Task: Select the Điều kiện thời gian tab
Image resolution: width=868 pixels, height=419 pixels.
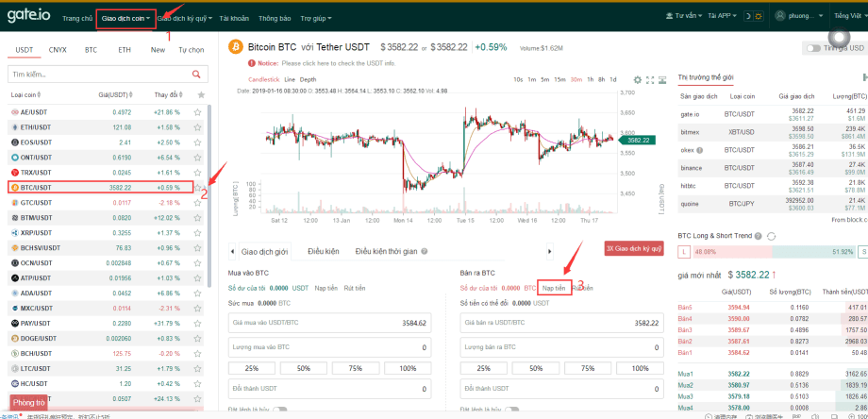Action: click(x=386, y=251)
